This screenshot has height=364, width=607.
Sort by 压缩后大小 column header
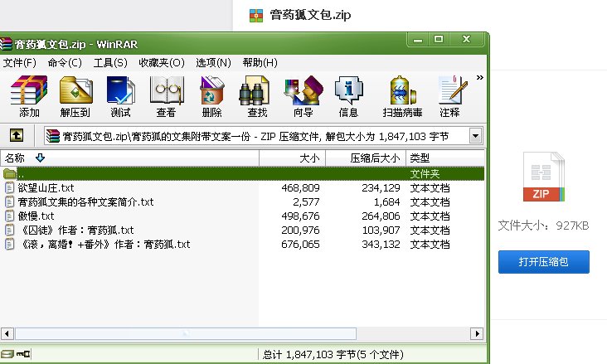366,158
